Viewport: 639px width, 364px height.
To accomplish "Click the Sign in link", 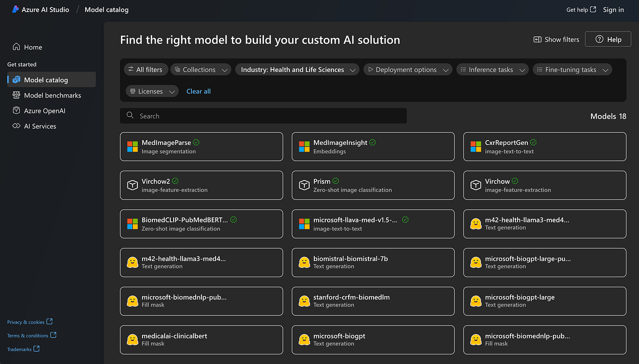I will (x=614, y=9).
